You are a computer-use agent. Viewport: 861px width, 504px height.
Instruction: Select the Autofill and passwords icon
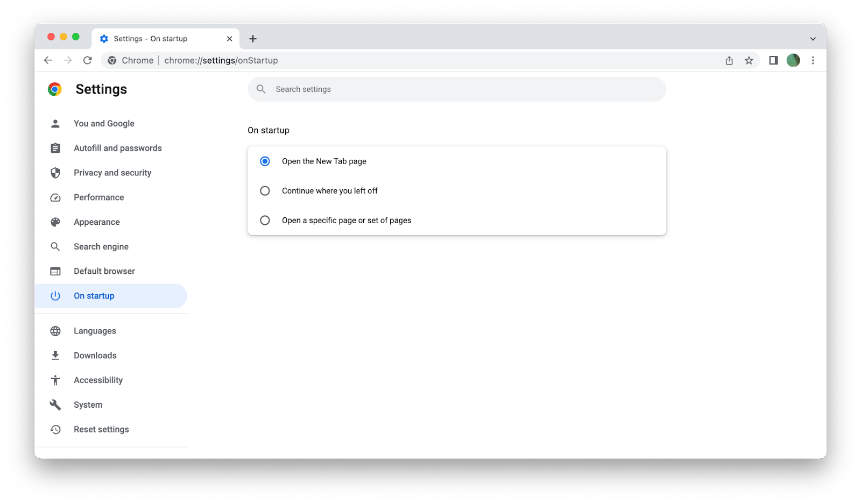[55, 148]
